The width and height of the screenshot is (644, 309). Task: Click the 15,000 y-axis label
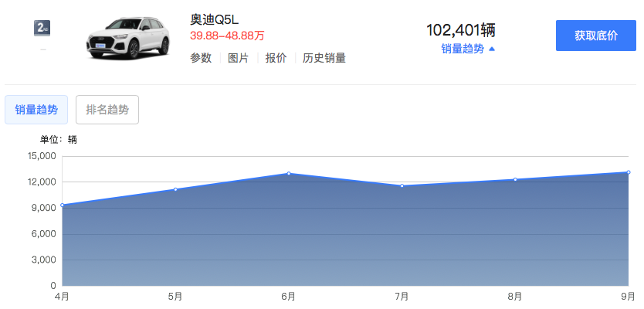pyautogui.click(x=42, y=156)
